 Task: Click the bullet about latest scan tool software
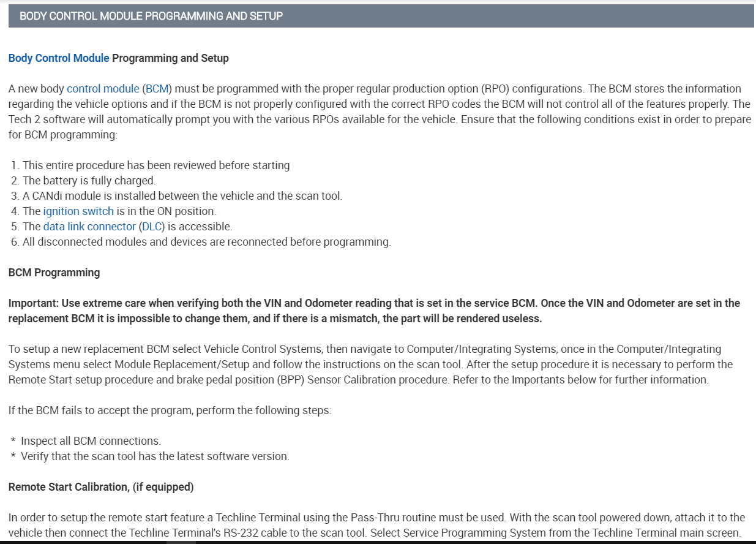(x=154, y=456)
